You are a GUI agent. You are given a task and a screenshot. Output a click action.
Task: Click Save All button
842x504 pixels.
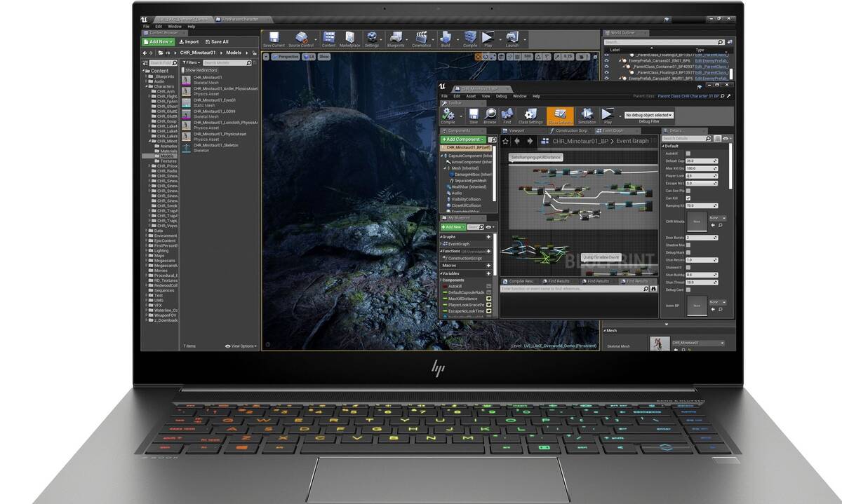[217, 42]
